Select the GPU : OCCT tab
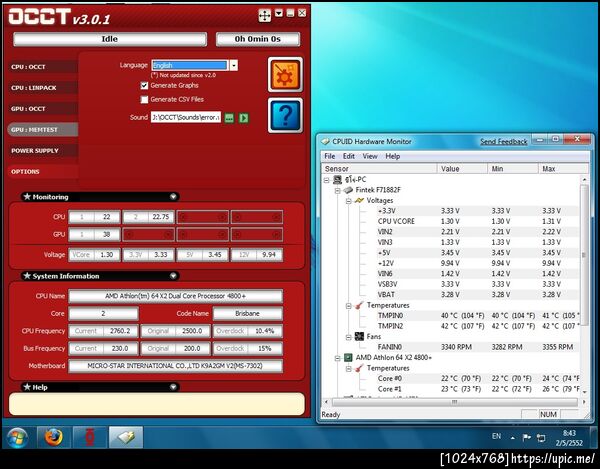 [42, 109]
